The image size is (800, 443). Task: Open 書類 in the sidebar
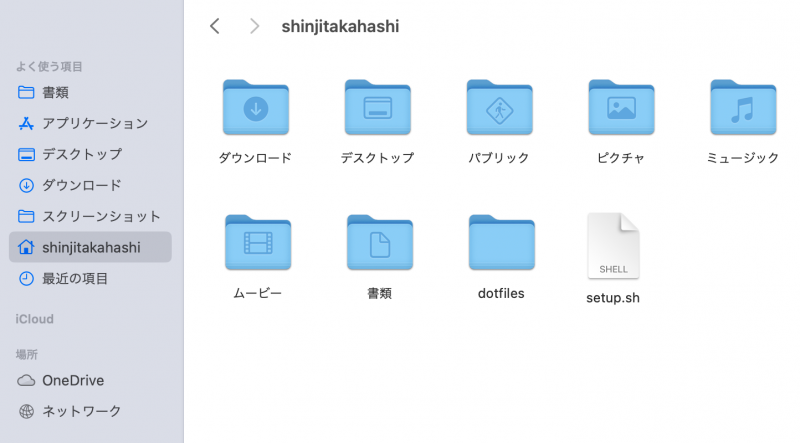click(55, 92)
